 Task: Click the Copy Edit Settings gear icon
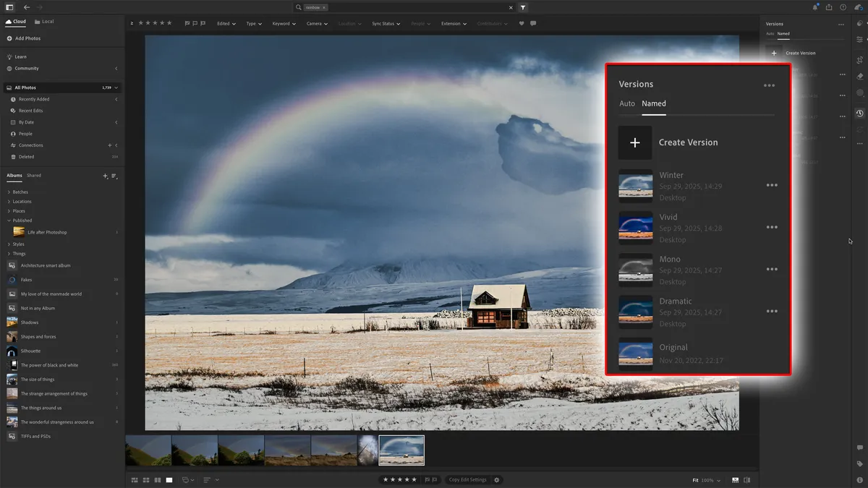click(496, 479)
